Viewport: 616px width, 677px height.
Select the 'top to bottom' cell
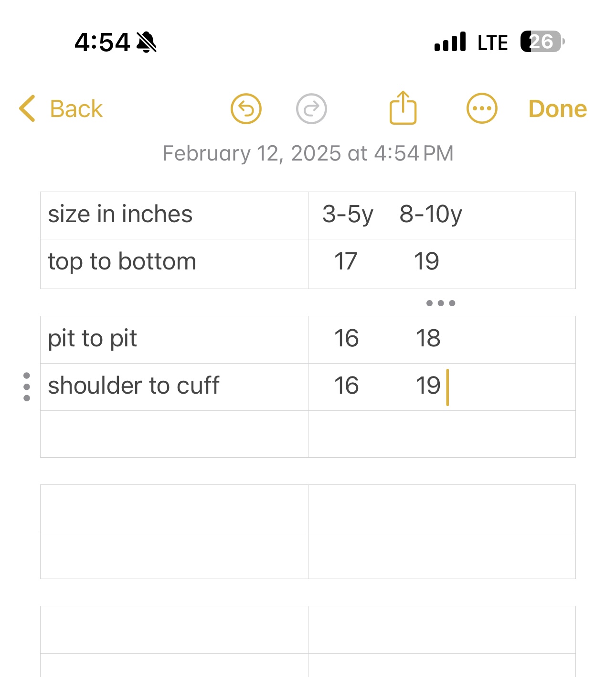pyautogui.click(x=174, y=264)
